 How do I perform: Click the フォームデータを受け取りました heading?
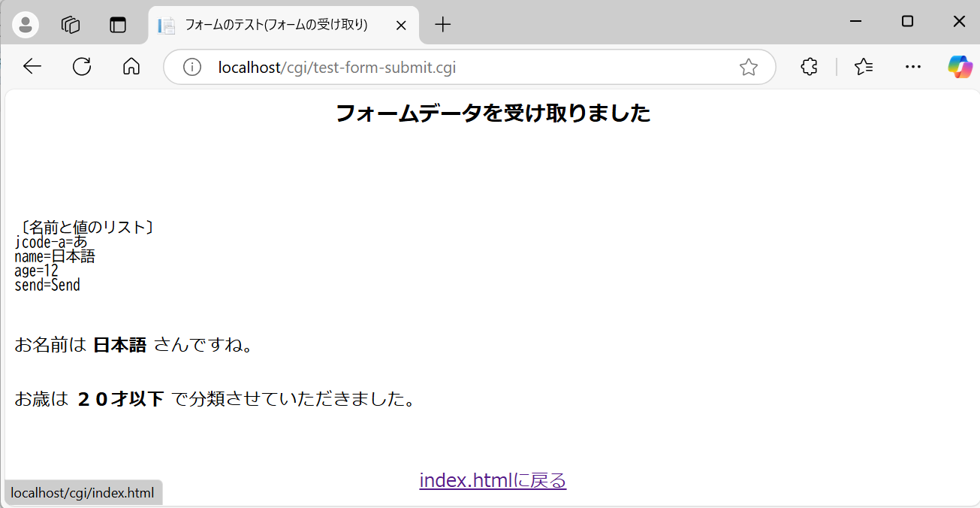tap(493, 113)
